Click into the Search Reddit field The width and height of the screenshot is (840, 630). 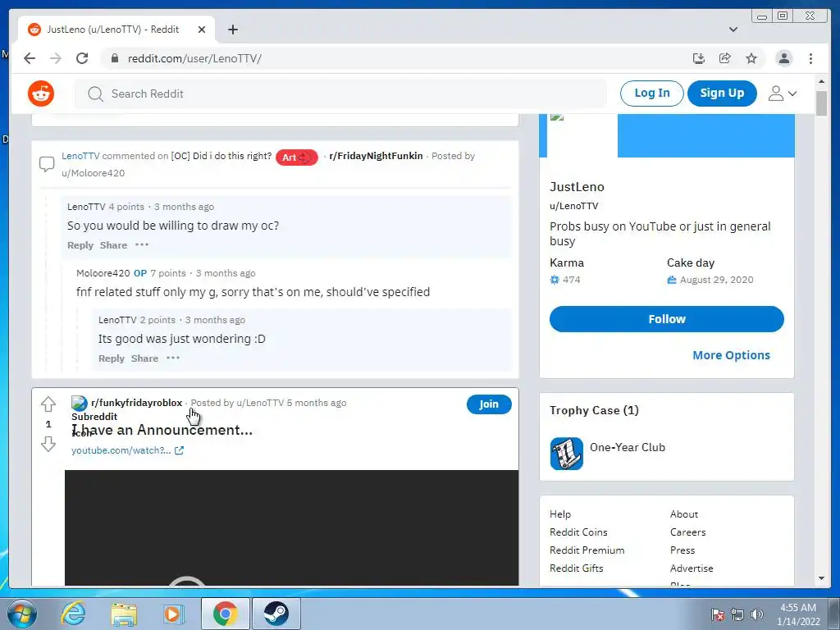point(340,94)
